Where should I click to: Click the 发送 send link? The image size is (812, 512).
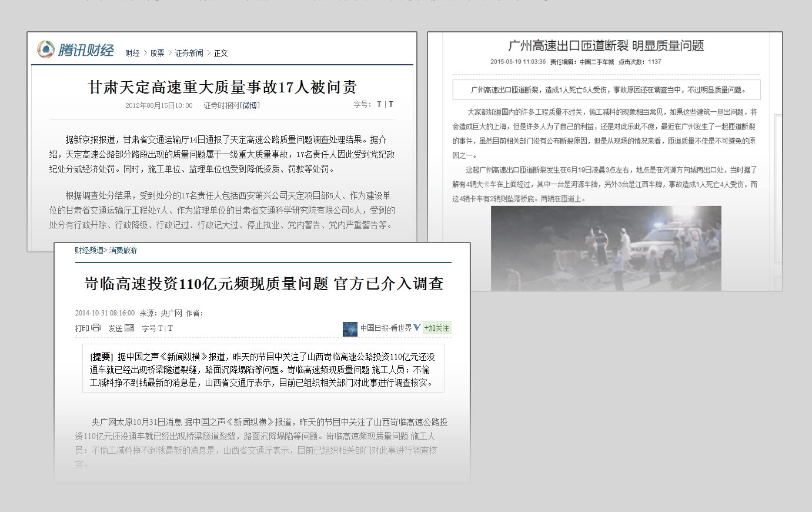(x=115, y=328)
